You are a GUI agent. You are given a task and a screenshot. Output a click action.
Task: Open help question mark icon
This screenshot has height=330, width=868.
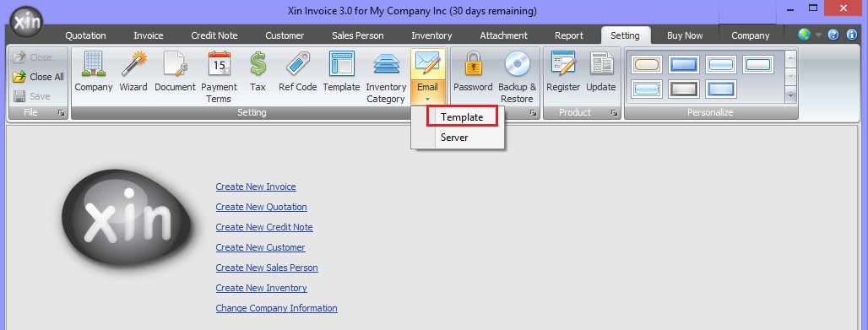point(833,35)
